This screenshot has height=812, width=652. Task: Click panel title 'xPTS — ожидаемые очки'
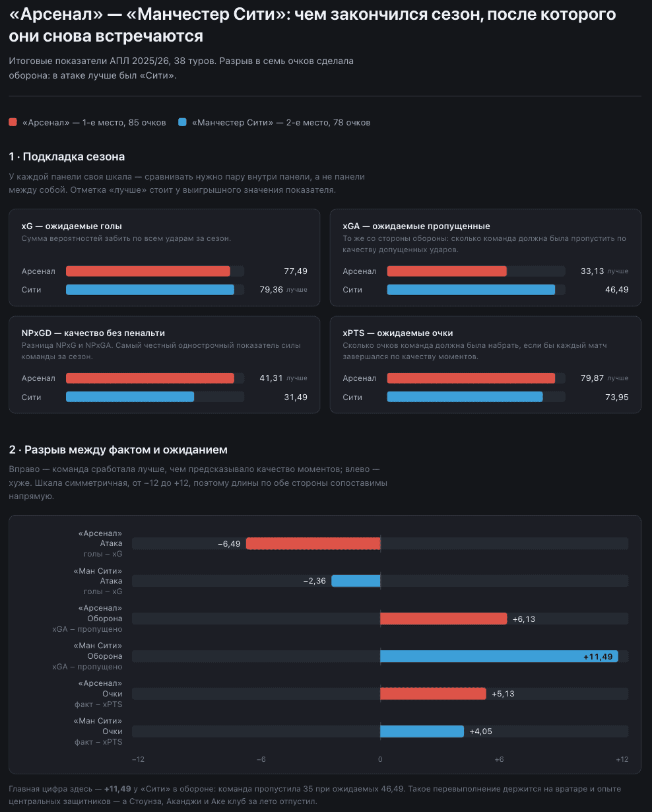pos(398,333)
